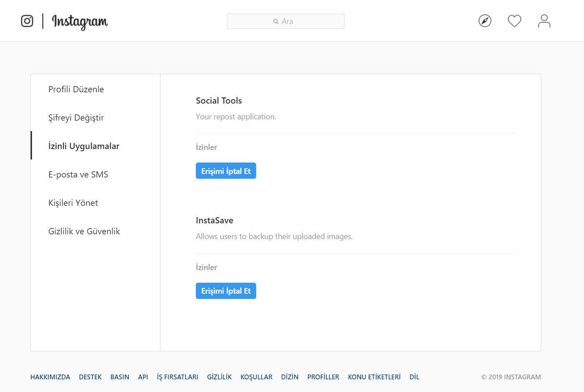The width and height of the screenshot is (584, 392).
Task: Open Gizlilik ve Güvenlik settings
Action: pyautogui.click(x=84, y=231)
